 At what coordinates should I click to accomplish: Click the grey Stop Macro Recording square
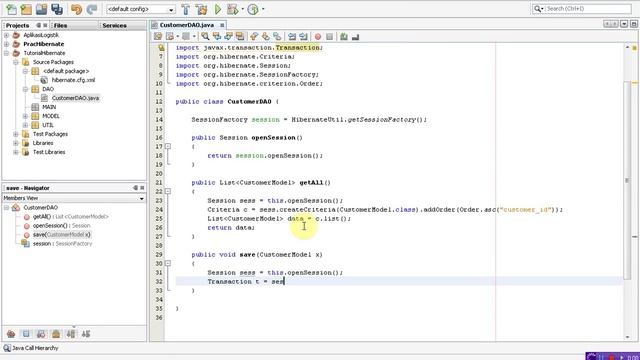click(329, 37)
